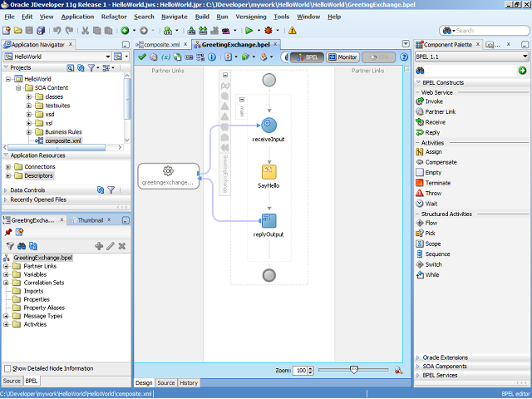Screen dimensions: 532x399
Task: Toggle the Monitor view button
Action: [x=342, y=57]
